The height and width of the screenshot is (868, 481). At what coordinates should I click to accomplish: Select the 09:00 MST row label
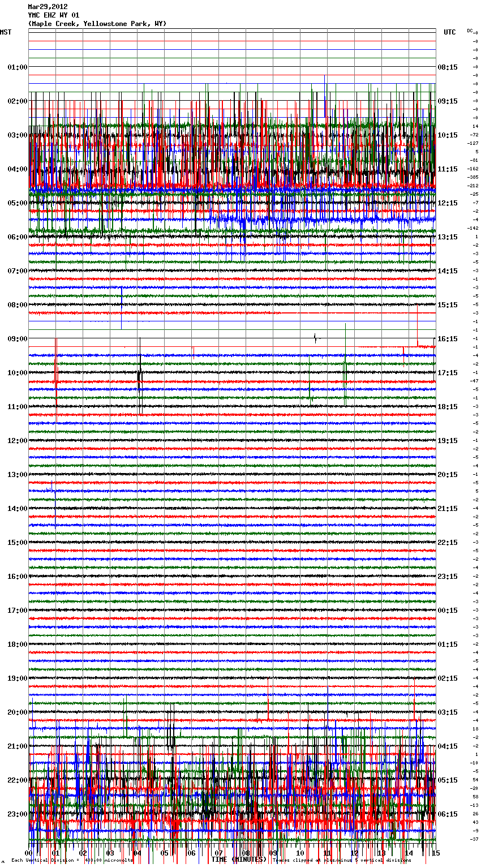click(x=18, y=339)
